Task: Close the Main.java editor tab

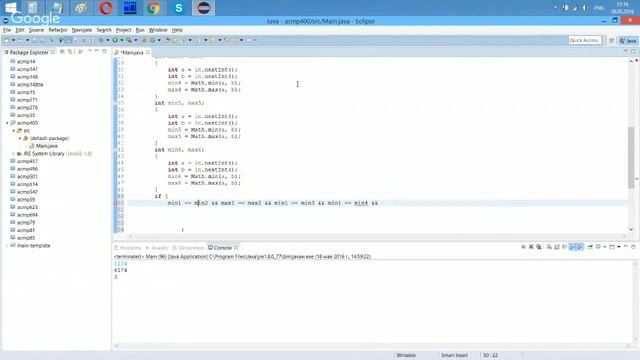Action: [x=148, y=52]
